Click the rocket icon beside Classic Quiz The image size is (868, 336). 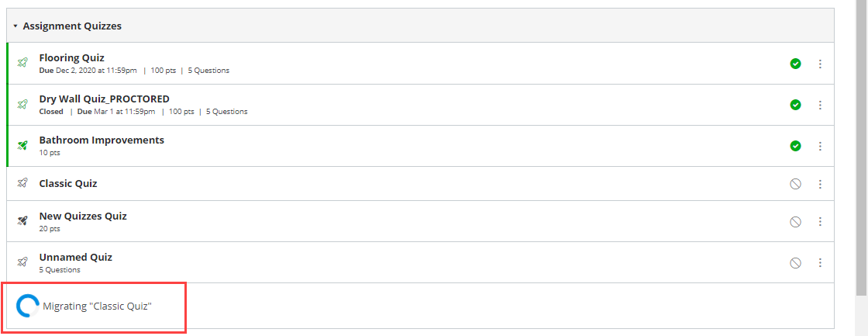[x=22, y=184]
